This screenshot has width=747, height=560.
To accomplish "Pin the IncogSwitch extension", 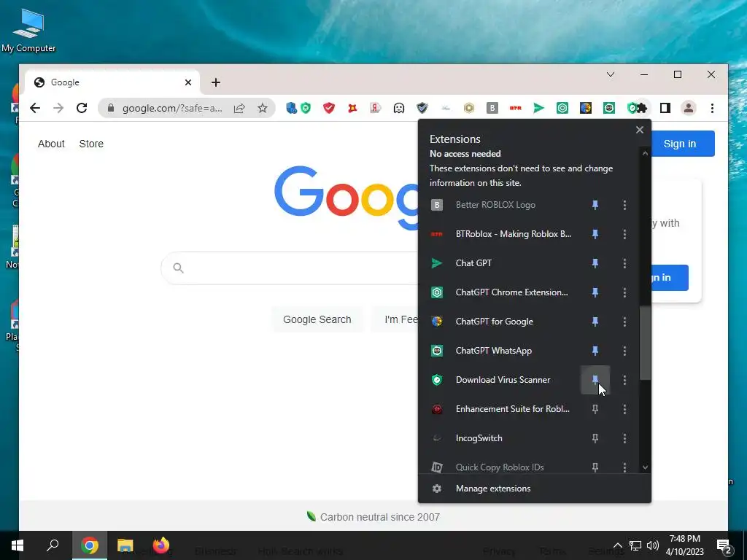I will click(x=595, y=438).
